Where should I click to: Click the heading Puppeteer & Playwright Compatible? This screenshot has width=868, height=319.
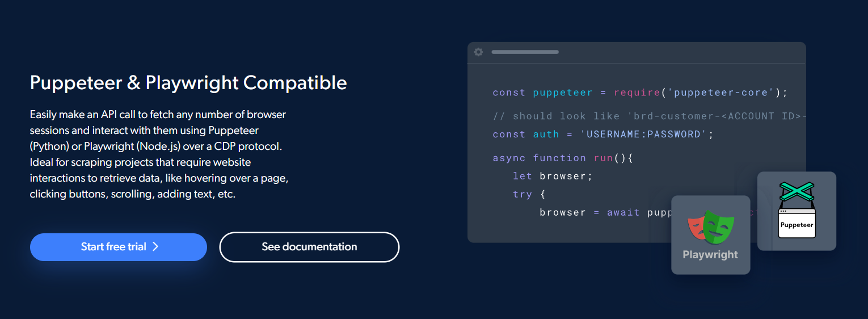coord(188,83)
